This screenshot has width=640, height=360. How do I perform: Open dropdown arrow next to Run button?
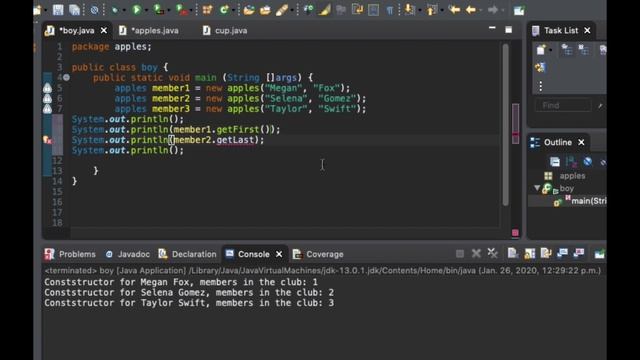pos(146,10)
